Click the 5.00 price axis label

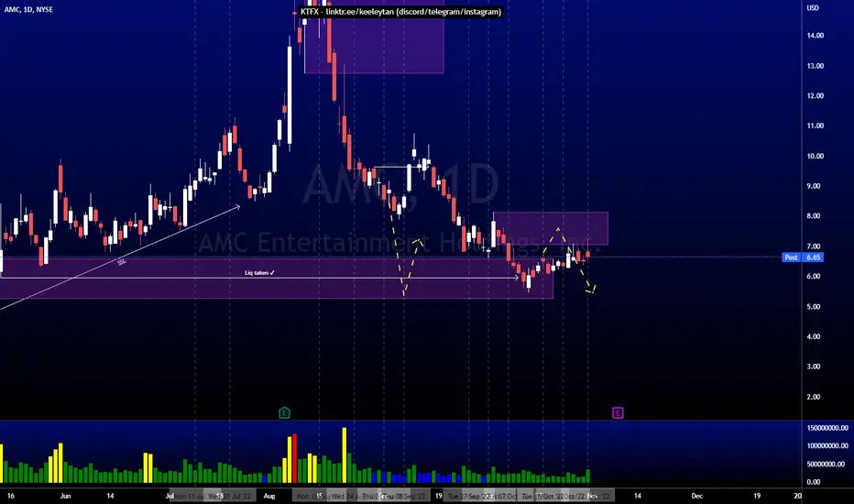pyautogui.click(x=814, y=307)
